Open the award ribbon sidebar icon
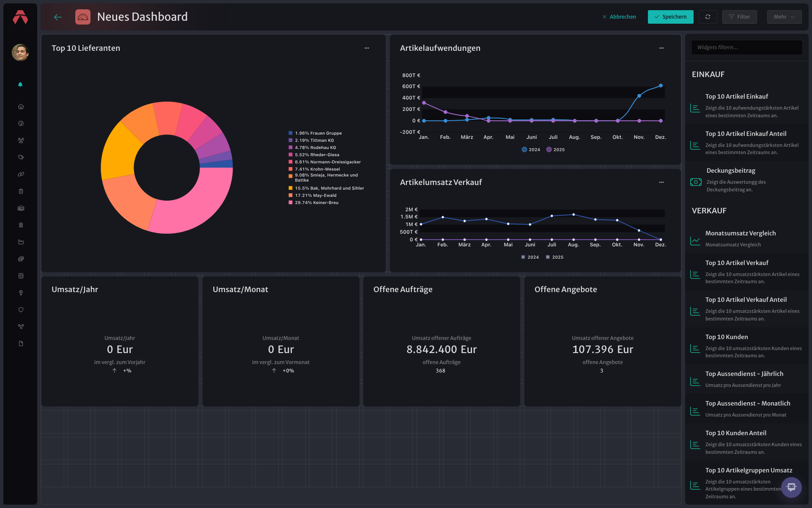812x508 pixels. click(x=21, y=225)
